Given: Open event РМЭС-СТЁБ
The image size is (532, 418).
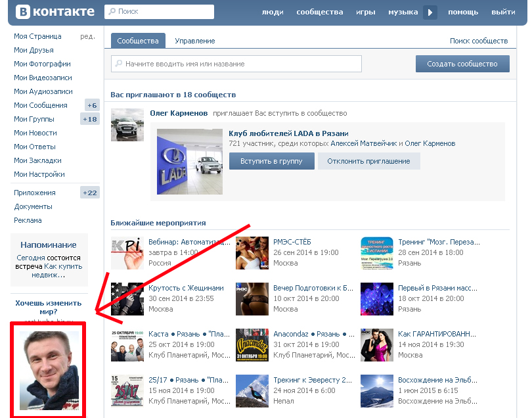Looking at the screenshot, I should (x=292, y=242).
